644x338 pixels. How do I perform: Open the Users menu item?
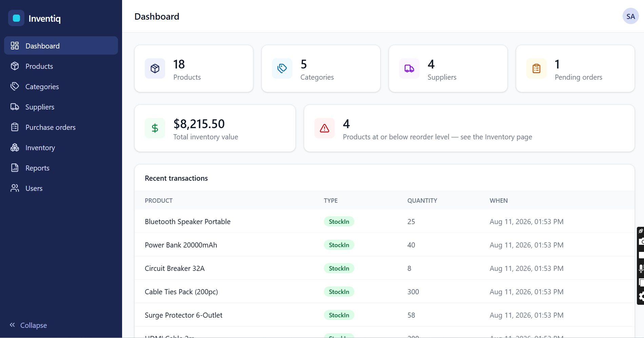pyautogui.click(x=61, y=188)
